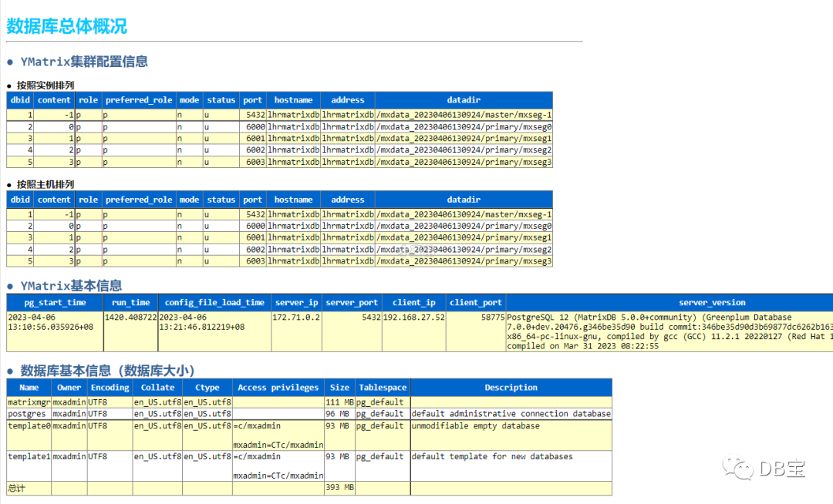
Task: Select primary/mxseg2 datadir in 按照实例排列 table
Action: [464, 150]
